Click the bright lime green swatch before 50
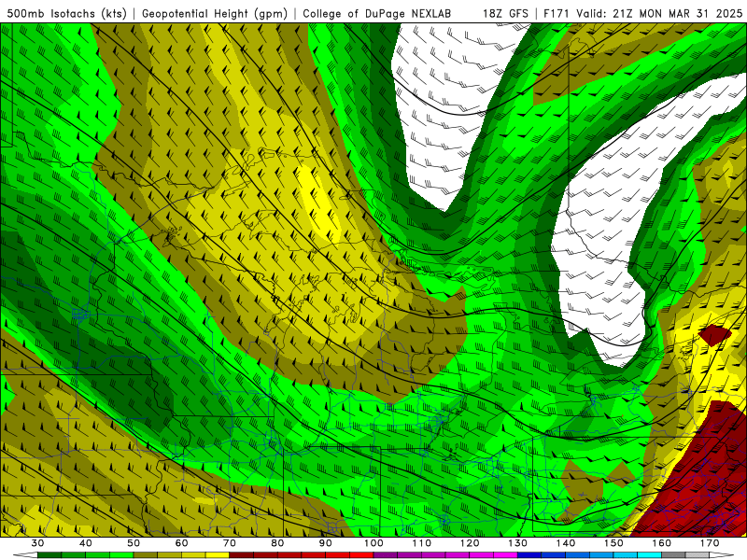747x560 pixels. click(x=121, y=555)
